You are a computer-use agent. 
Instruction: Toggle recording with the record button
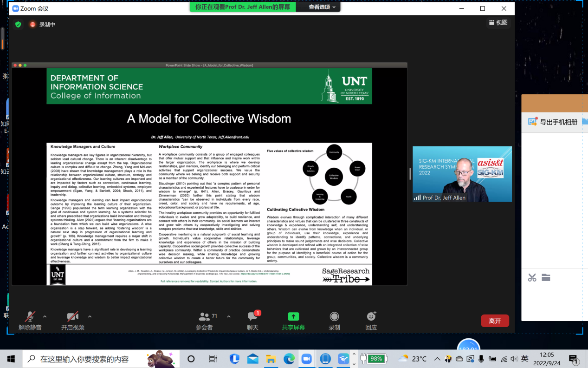tap(334, 317)
